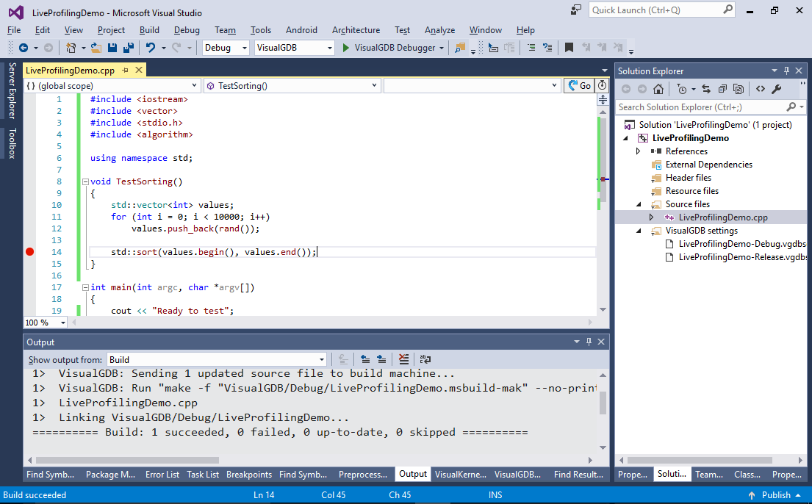Collapse all nodes in Solution Explorer
The height and width of the screenshot is (504, 812).
tap(722, 89)
